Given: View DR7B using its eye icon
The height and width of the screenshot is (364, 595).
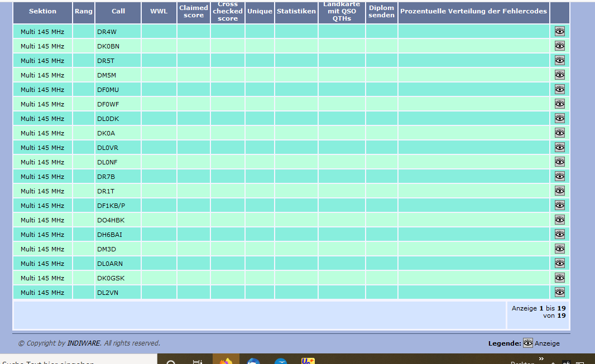Looking at the screenshot, I should (x=560, y=176).
